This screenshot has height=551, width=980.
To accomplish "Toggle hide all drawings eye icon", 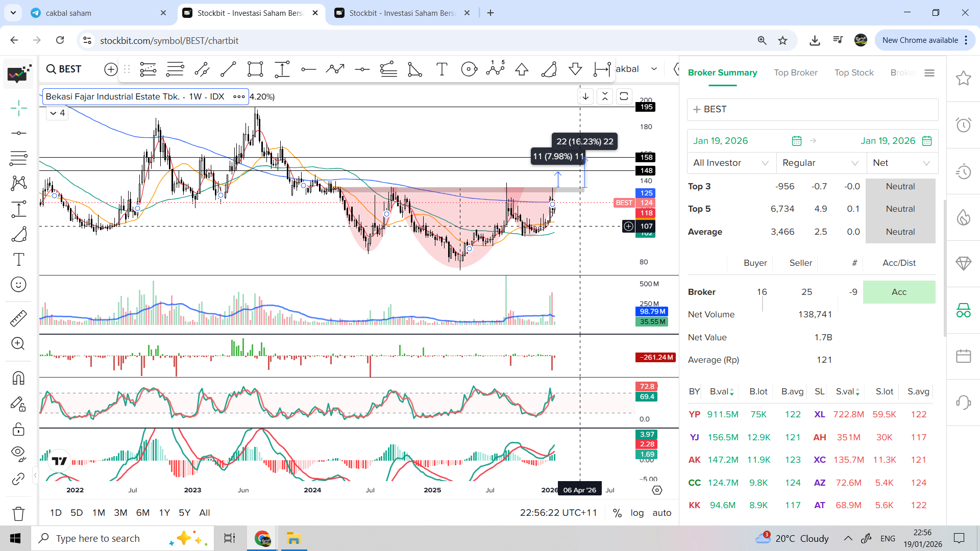I will pos(18,453).
